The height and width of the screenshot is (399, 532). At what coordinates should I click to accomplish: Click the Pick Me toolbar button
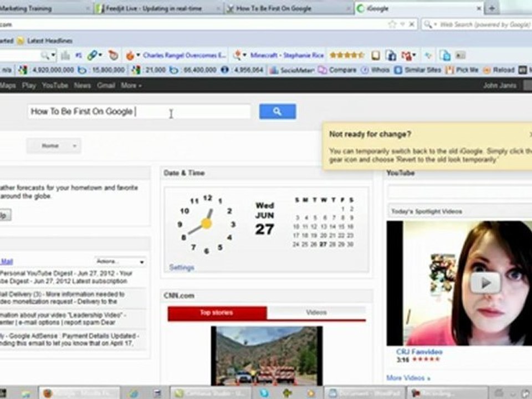pyautogui.click(x=462, y=70)
